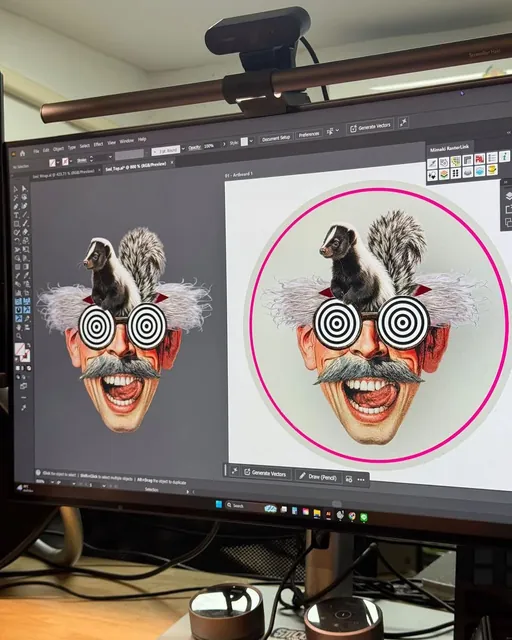The image size is (512, 640).
Task: Click the Document Setup button
Action: click(x=275, y=139)
